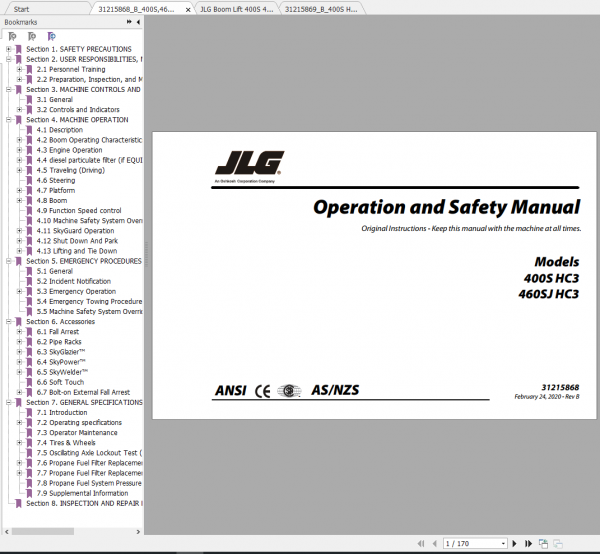Open bookmark 4.9 Function Speed control
The image size is (600, 554).
click(79, 211)
